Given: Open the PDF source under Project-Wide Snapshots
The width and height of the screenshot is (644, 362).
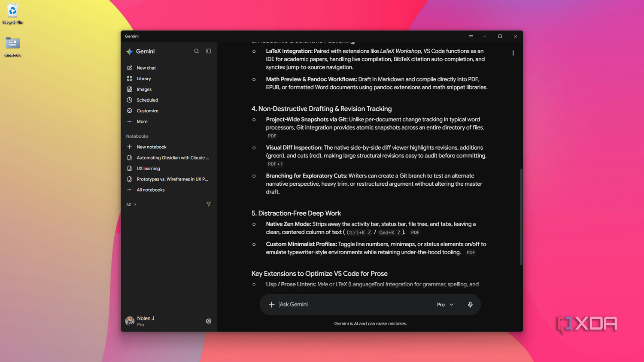Looking at the screenshot, I should (272, 136).
